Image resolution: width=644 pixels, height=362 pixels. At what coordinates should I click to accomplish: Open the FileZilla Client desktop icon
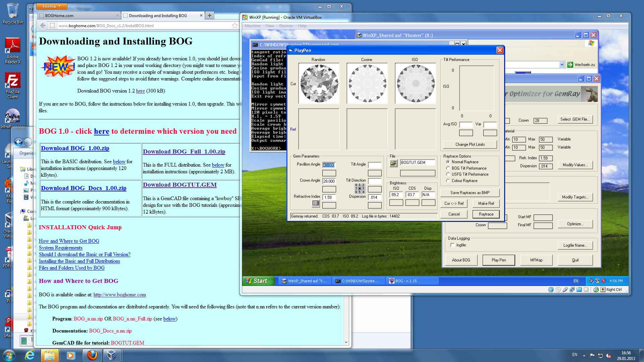coord(13,86)
